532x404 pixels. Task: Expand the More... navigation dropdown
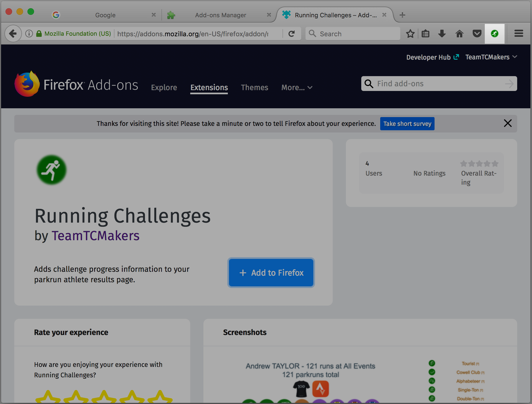point(297,88)
